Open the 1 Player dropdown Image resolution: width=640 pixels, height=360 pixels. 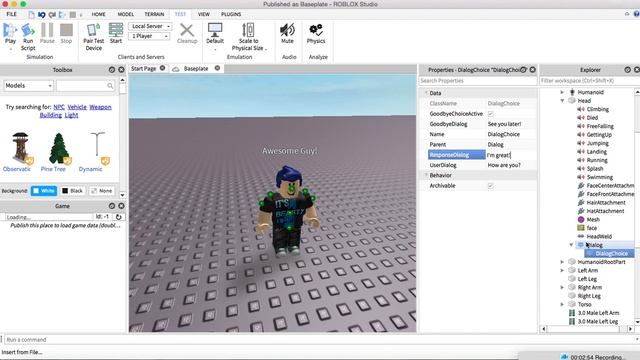tap(149, 36)
